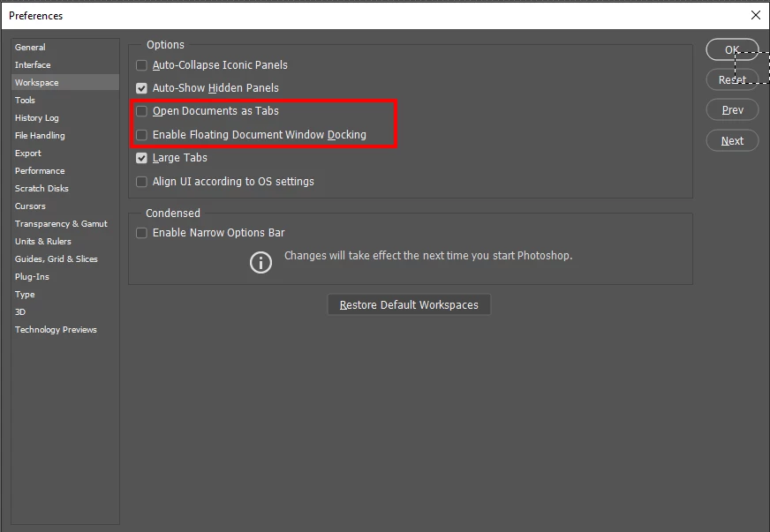The height and width of the screenshot is (532, 770).
Task: Click Restore Default Workspaces button
Action: click(409, 304)
